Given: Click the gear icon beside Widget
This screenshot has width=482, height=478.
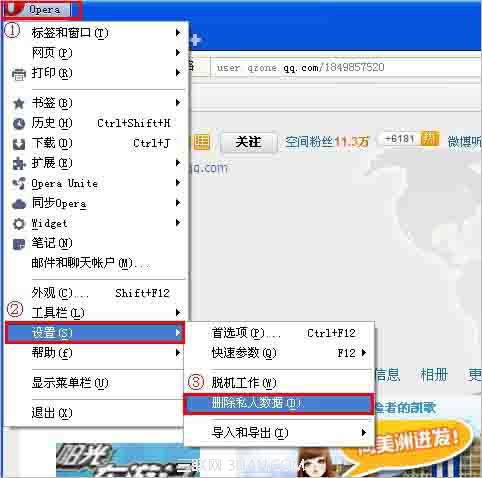Looking at the screenshot, I should (x=19, y=224).
